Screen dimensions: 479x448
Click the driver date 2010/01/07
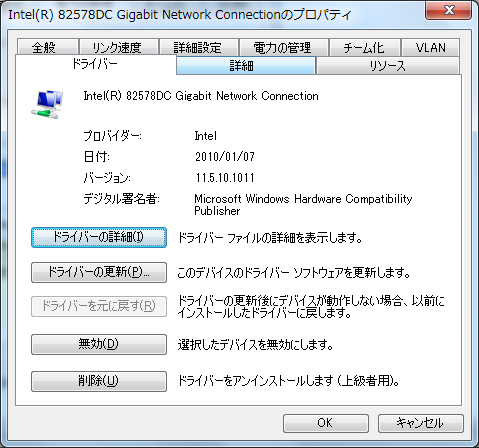[x=225, y=157]
